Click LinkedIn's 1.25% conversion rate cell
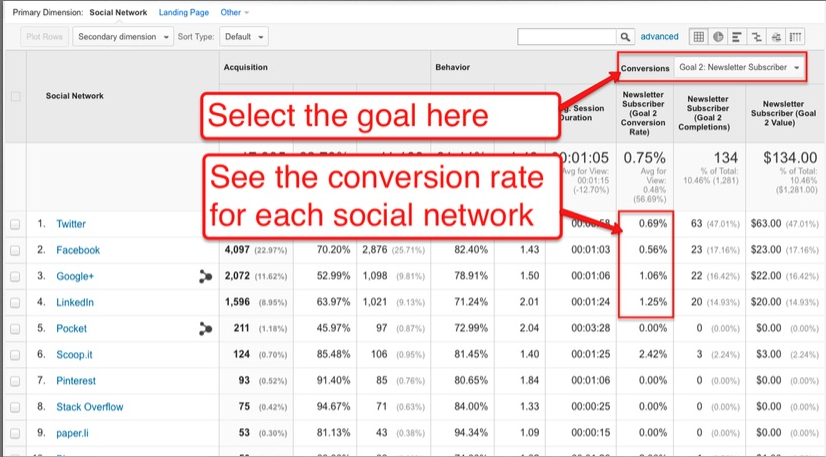Image resolution: width=826 pixels, height=457 pixels. coord(653,302)
